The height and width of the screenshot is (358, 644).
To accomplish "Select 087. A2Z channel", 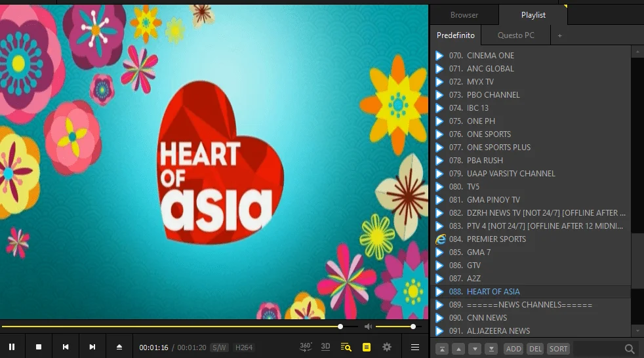I will pyautogui.click(x=531, y=279).
